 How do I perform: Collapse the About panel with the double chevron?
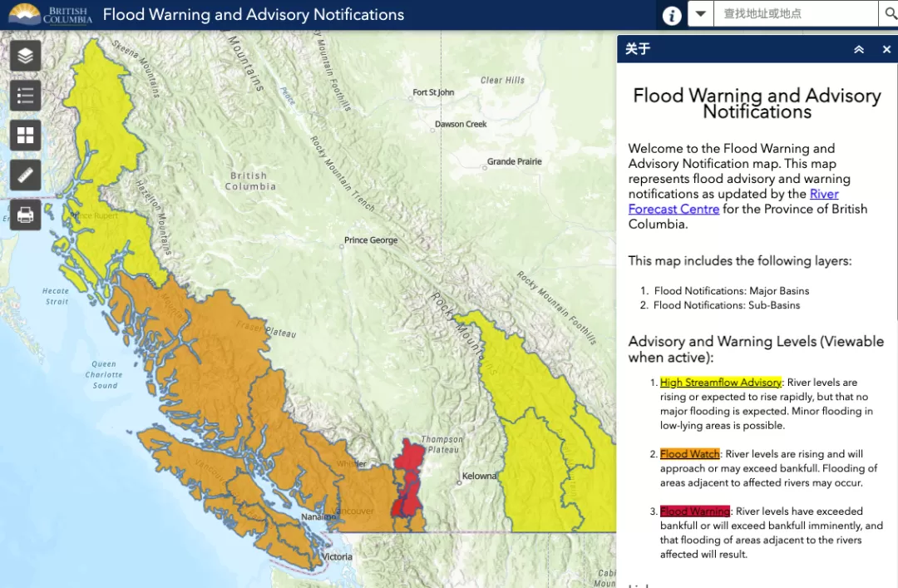coord(858,49)
